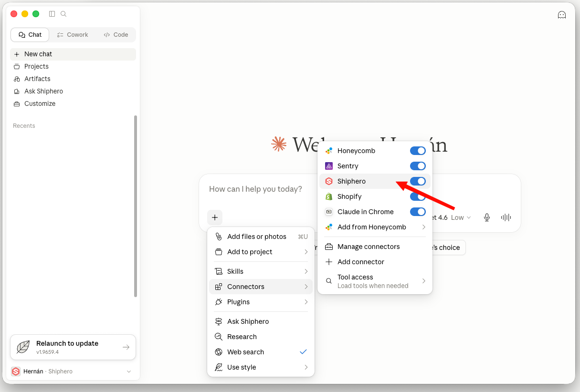Click Relaunch to update button

pyautogui.click(x=73, y=347)
